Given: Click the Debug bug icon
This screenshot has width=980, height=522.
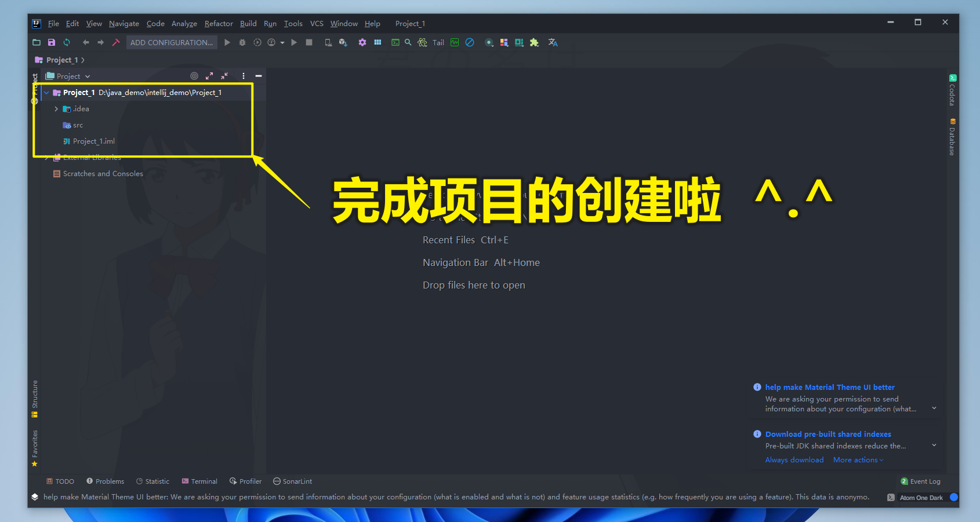Looking at the screenshot, I should pos(242,42).
